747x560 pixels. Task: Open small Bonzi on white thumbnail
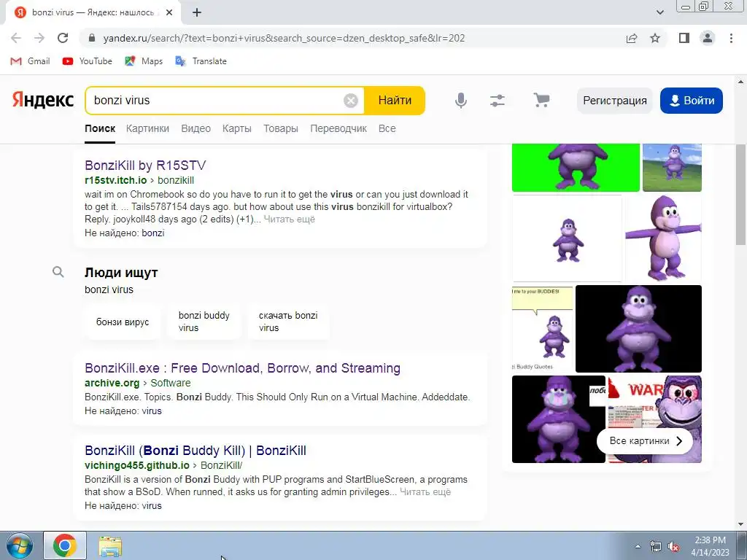[x=567, y=238]
